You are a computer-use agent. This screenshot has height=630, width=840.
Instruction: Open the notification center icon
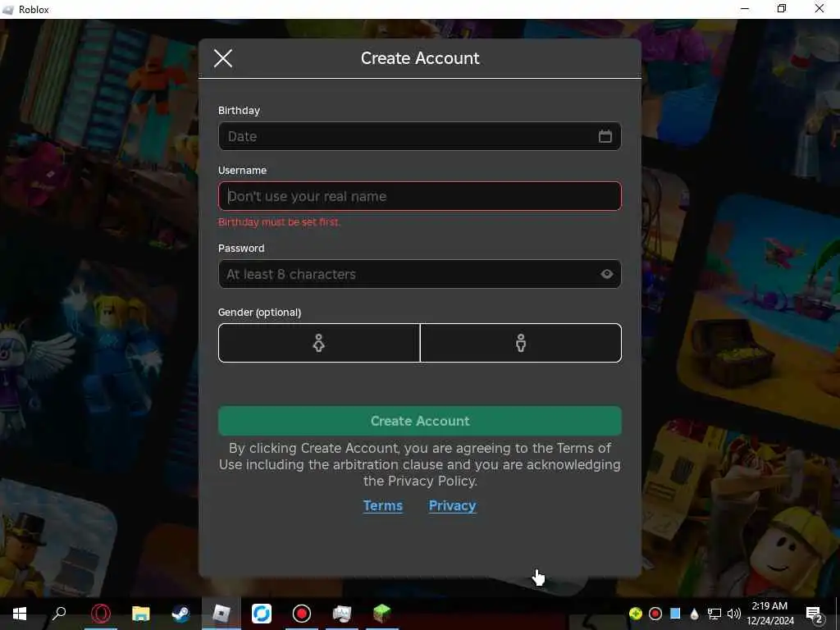814,614
